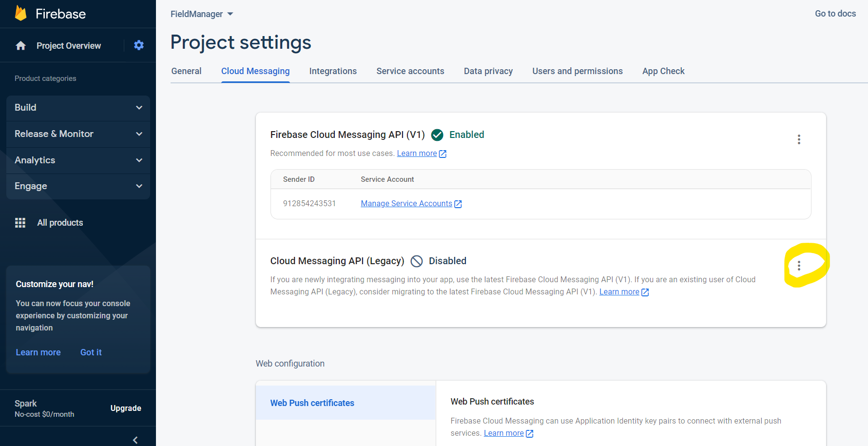Click the Customize your nav! heading
Viewport: 868px width, 446px height.
pos(55,284)
